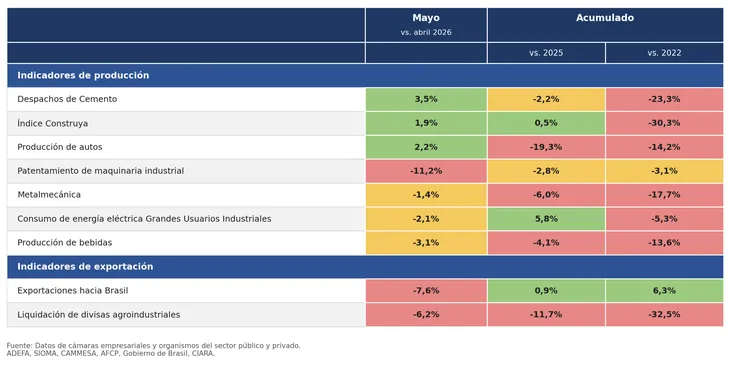Click the red -19,3% Producción de autos cell
Screen dimensions: 730x373
pyautogui.click(x=546, y=147)
